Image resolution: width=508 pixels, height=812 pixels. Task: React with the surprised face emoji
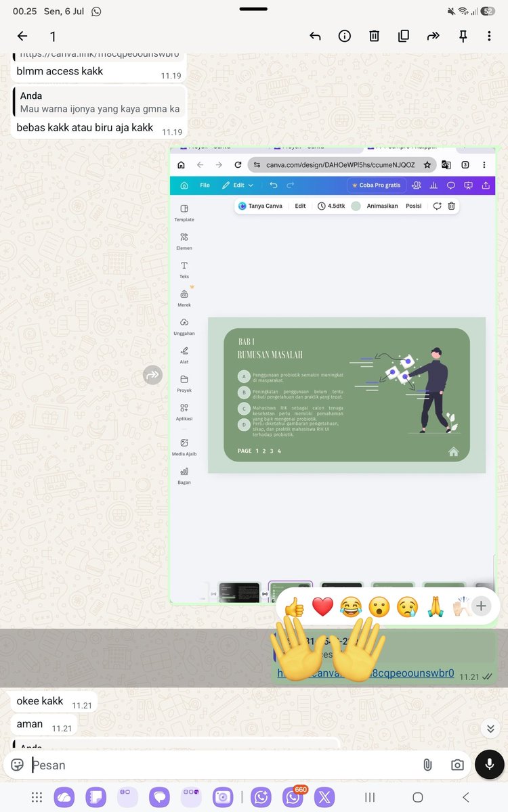pos(379,607)
